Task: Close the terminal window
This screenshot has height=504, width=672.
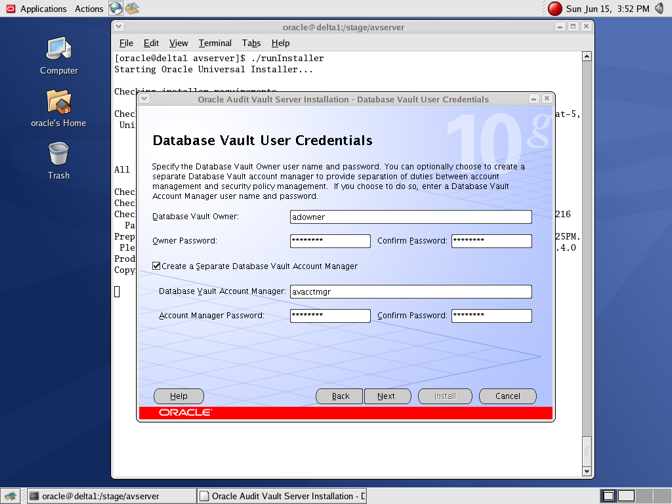Action: tap(586, 27)
